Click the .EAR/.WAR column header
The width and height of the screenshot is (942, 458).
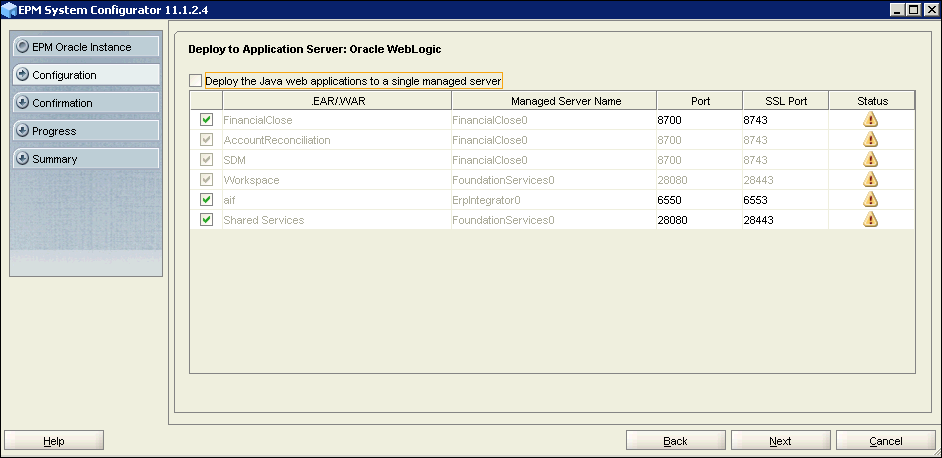coord(338,101)
